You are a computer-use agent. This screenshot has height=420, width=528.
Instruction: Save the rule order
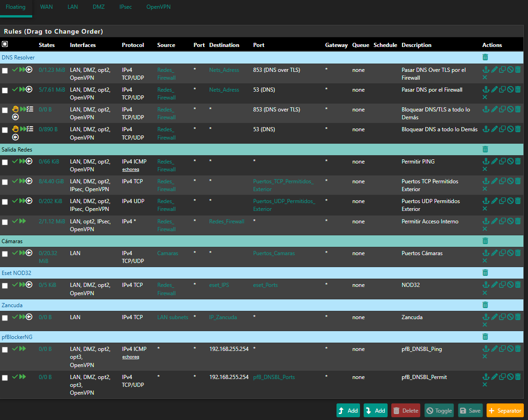(470, 411)
